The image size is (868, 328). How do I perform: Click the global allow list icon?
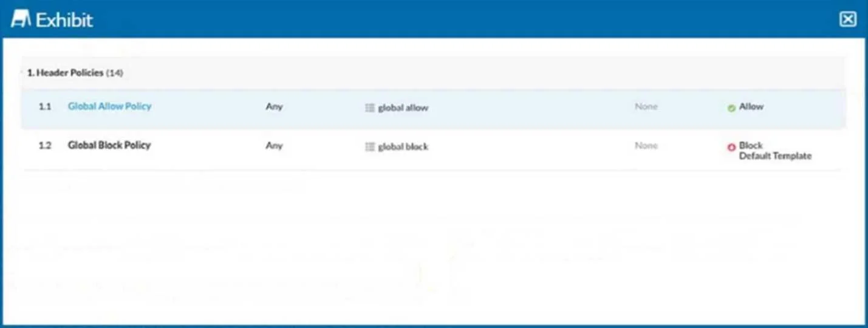pyautogui.click(x=370, y=108)
